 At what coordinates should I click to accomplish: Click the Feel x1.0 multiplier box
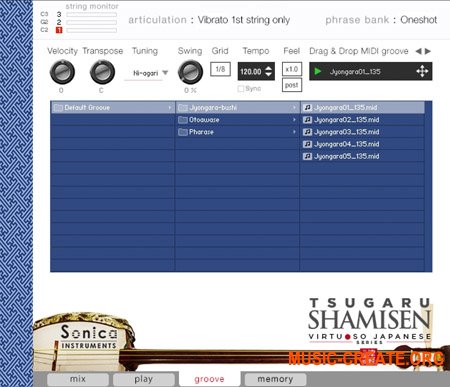[x=292, y=69]
